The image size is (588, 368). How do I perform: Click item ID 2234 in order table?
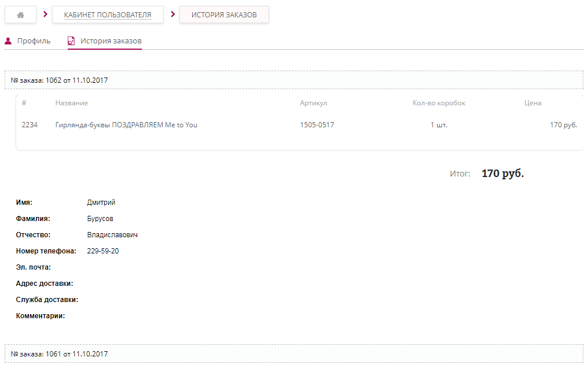[x=30, y=124]
